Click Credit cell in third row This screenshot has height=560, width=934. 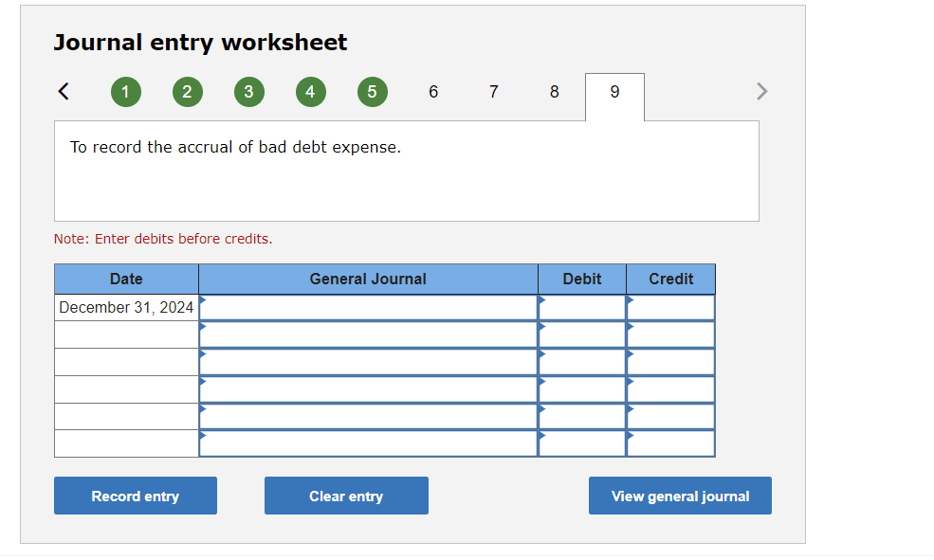pos(670,362)
